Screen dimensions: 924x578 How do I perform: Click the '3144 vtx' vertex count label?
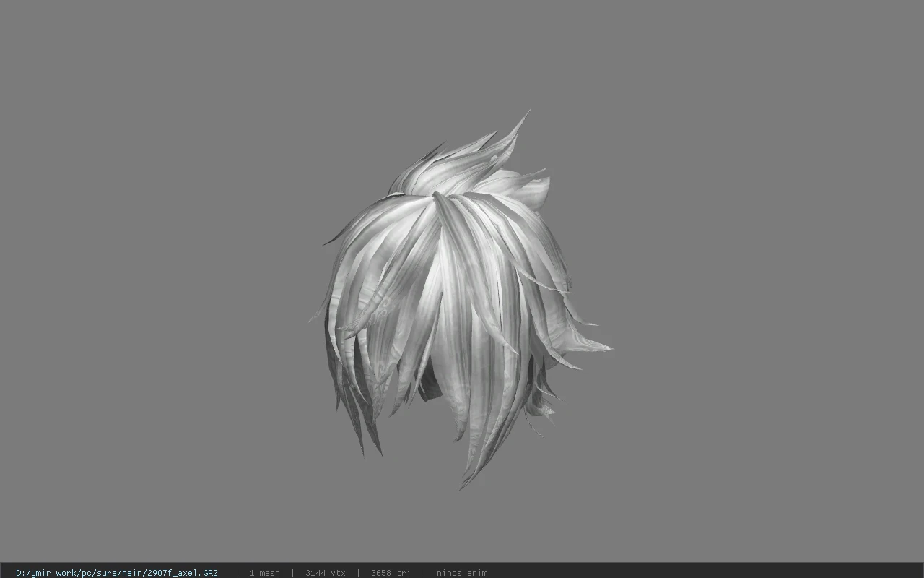(x=325, y=572)
